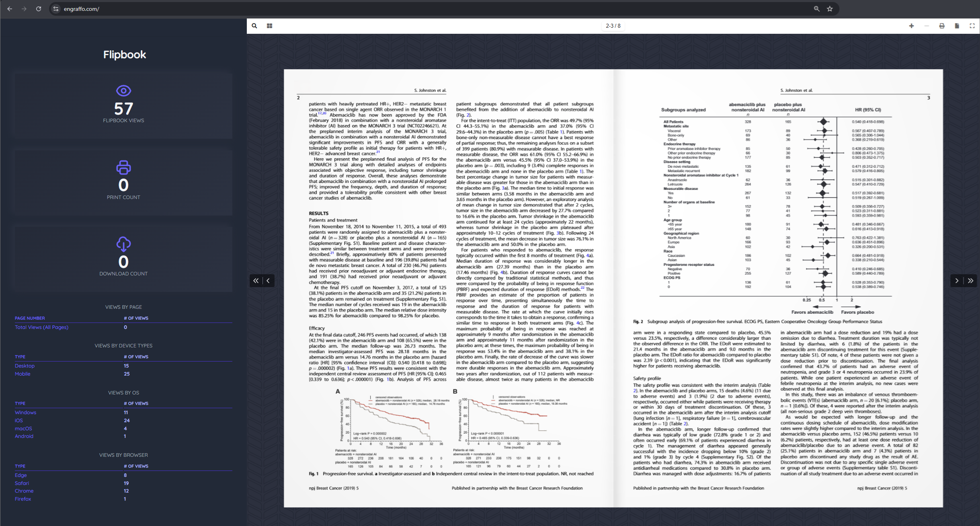Click the Flipbook heading
The width and height of the screenshot is (980, 526).
click(x=125, y=54)
